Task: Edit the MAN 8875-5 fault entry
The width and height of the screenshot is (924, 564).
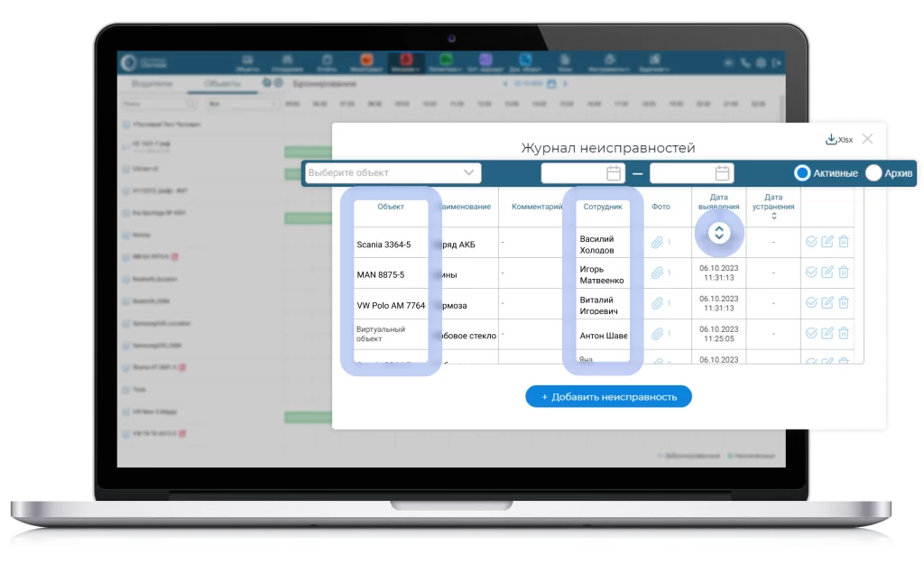Action: pyautogui.click(x=827, y=273)
